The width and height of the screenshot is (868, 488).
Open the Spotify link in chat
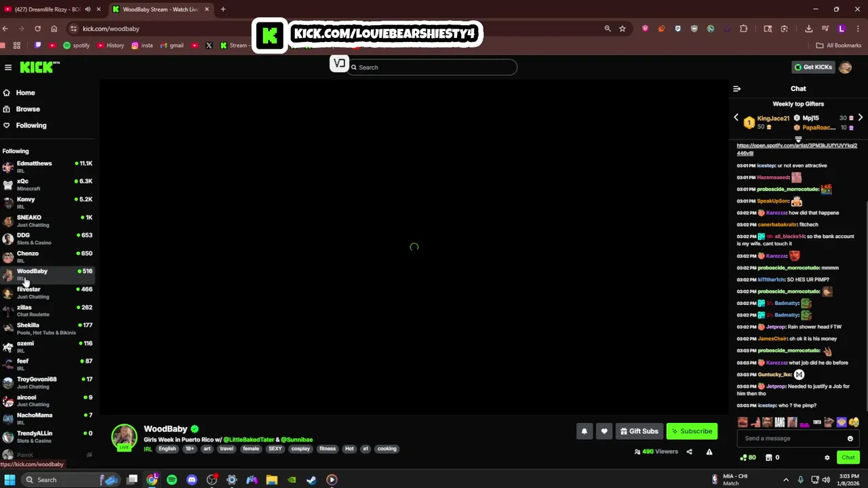(x=797, y=149)
